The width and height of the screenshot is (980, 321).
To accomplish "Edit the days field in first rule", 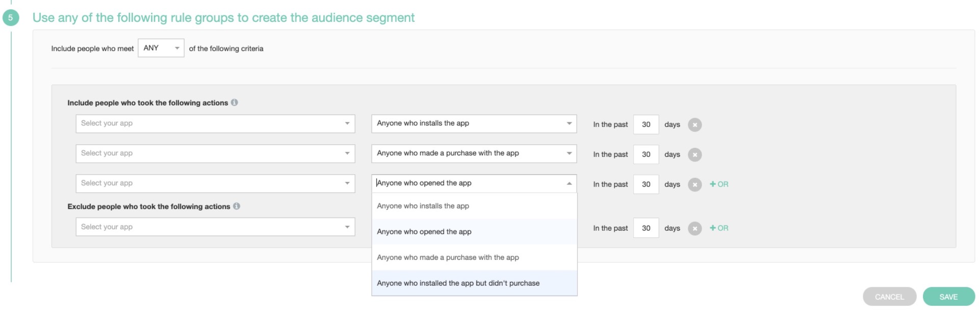I will coord(646,124).
